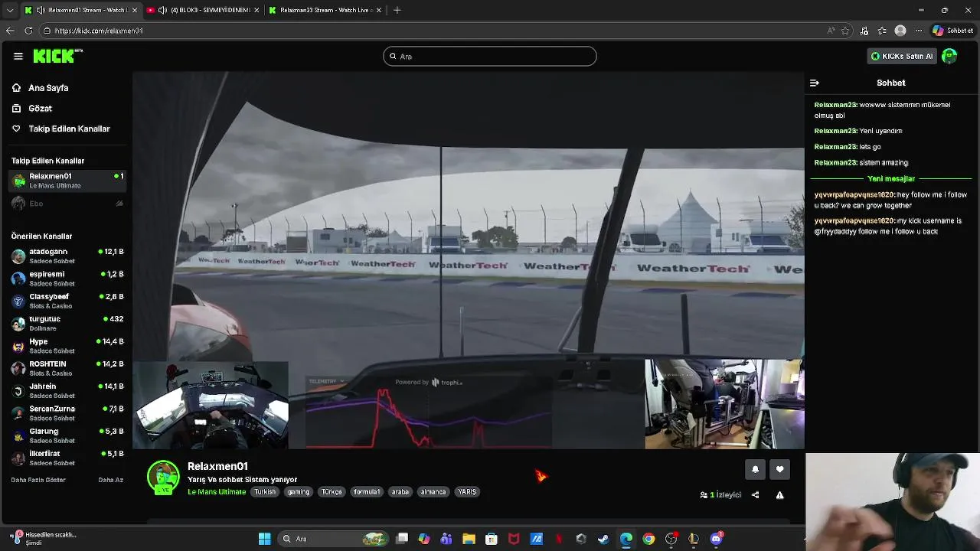The width and height of the screenshot is (980, 551).
Task: Report the stream with the warning icon
Action: point(779,495)
